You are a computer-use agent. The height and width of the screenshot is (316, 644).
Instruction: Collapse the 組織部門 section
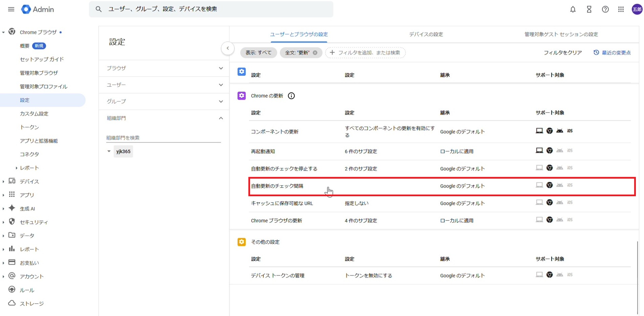[x=221, y=118]
